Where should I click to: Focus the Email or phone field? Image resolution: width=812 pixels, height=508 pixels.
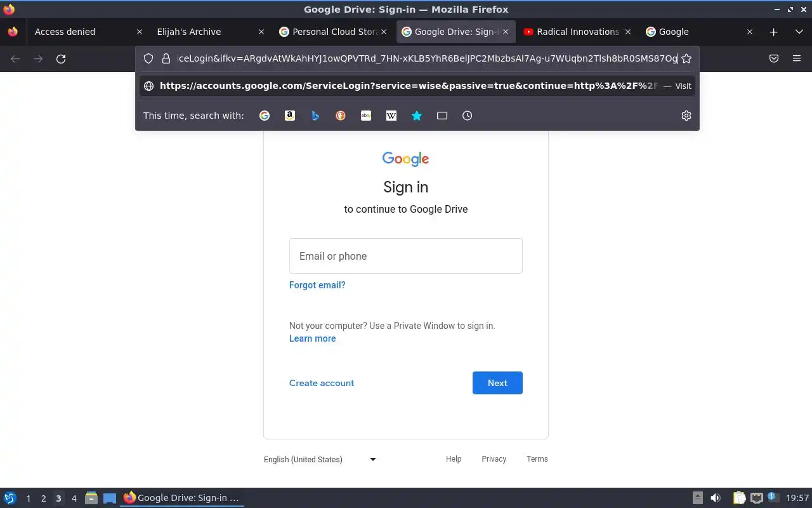(x=406, y=256)
